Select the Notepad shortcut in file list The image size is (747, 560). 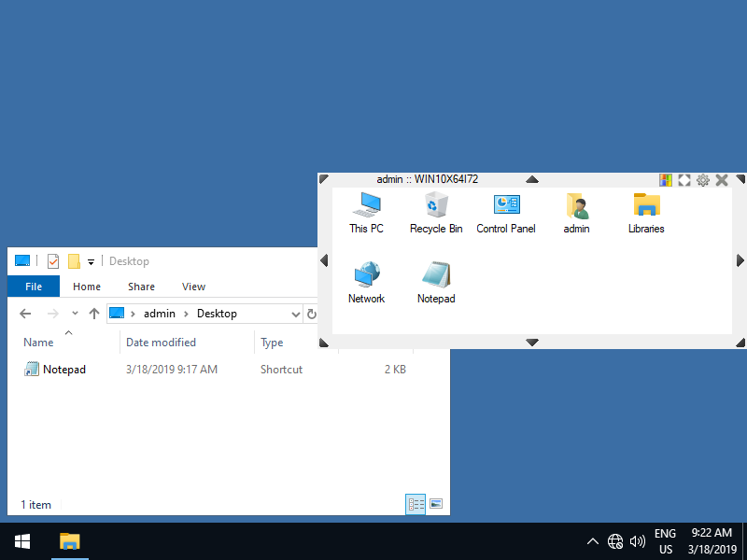(63, 370)
